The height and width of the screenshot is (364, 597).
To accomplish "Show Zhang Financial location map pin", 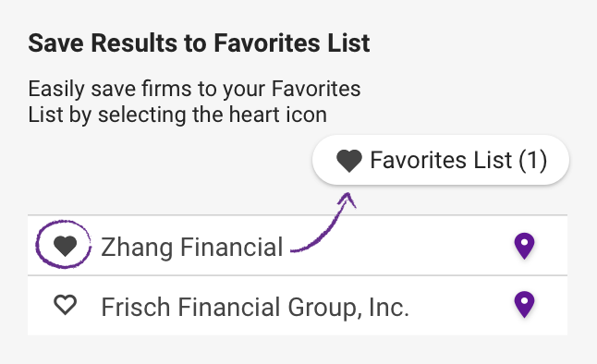I will click(524, 246).
